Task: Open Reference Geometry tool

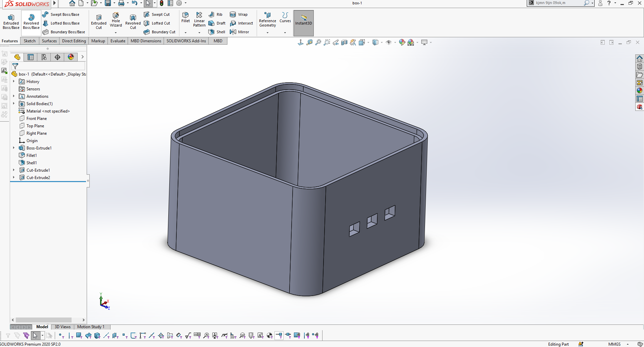Action: pyautogui.click(x=267, y=19)
